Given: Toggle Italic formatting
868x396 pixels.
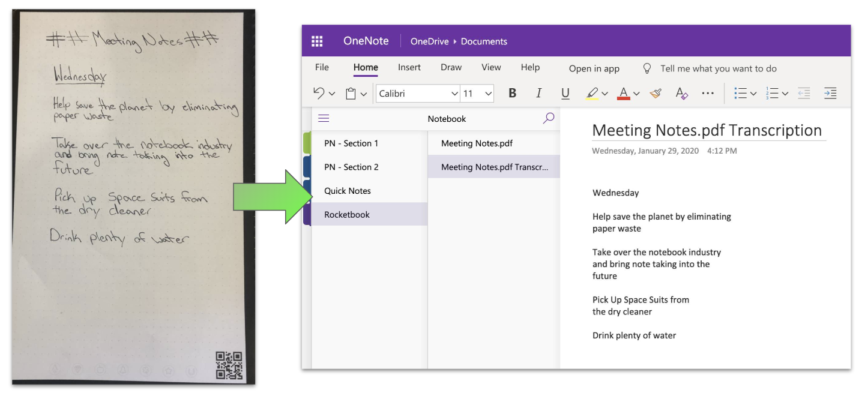Looking at the screenshot, I should (x=538, y=93).
